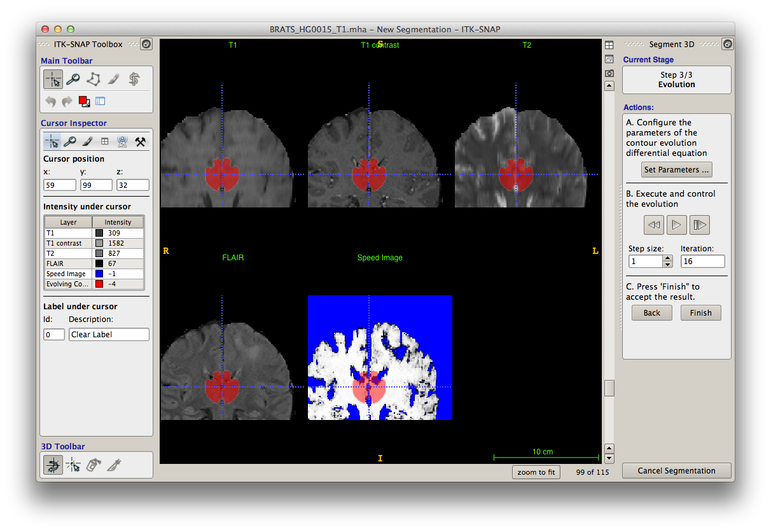
Task: Toggle four-view tile layout icon
Action: click(x=609, y=44)
